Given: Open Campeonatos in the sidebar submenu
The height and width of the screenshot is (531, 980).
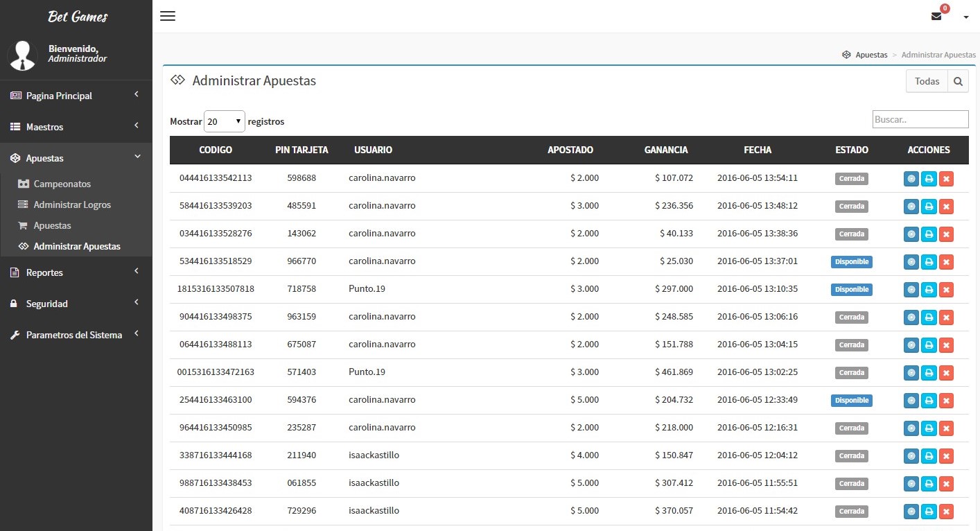Looking at the screenshot, I should pos(62,184).
